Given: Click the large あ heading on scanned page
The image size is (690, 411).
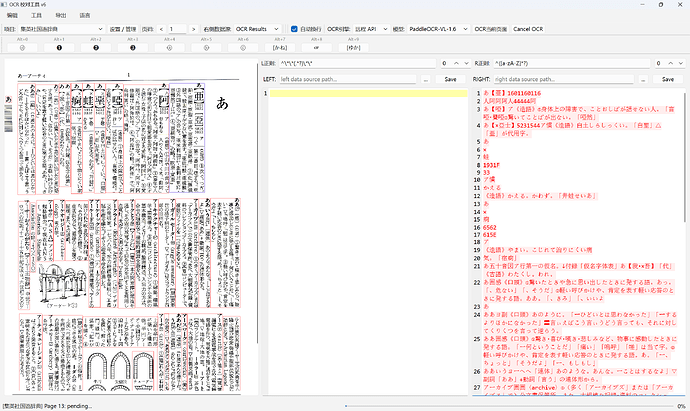Looking at the screenshot, I should [222, 103].
